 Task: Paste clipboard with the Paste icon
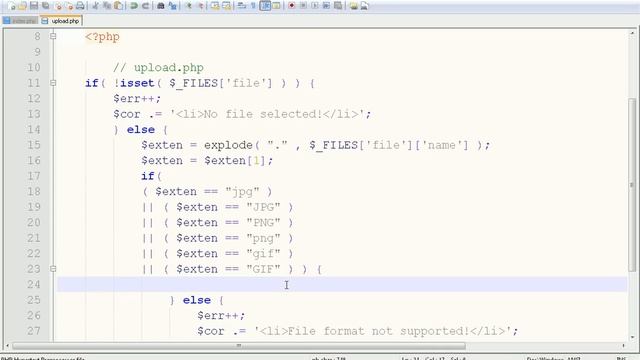coord(118,6)
